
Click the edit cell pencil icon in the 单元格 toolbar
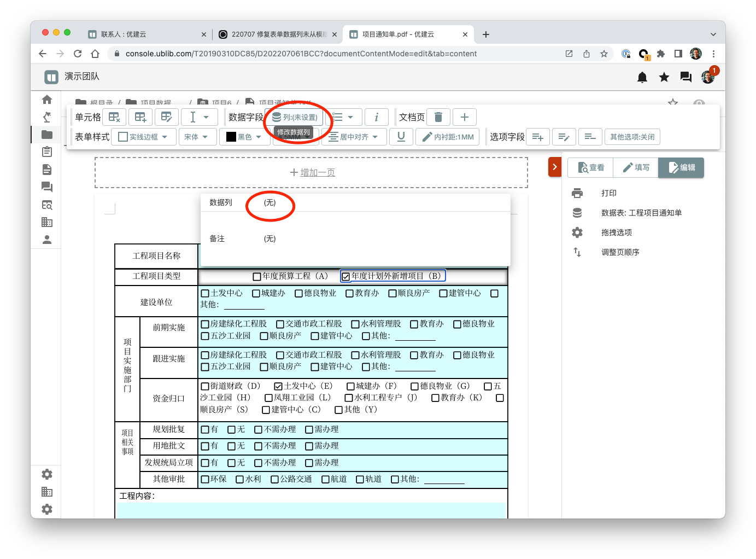tap(167, 117)
